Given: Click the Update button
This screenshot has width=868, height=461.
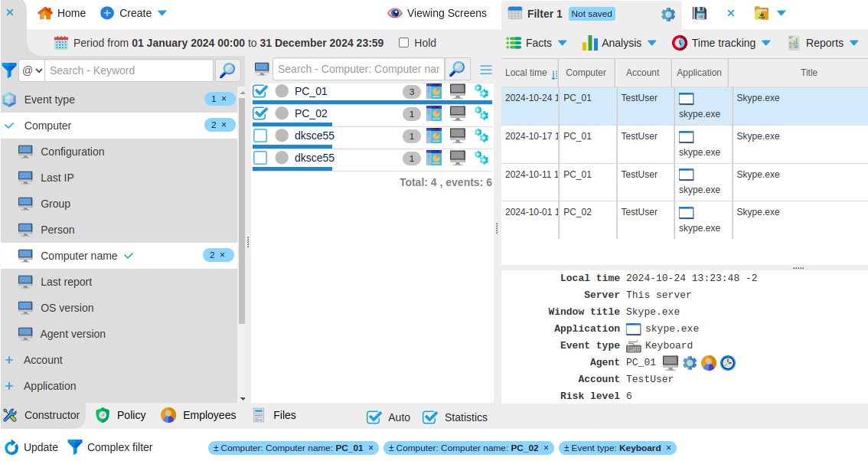Looking at the screenshot, I should [31, 447].
